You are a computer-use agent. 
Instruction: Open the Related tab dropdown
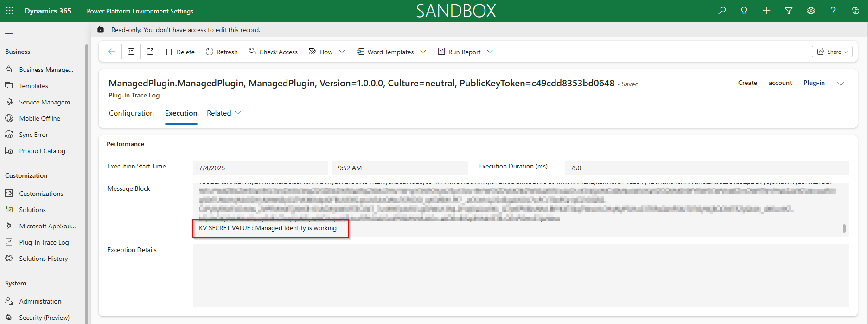tap(224, 113)
